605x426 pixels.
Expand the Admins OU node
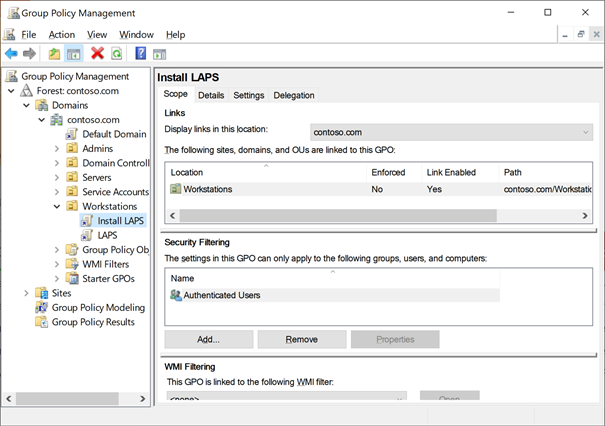57,149
